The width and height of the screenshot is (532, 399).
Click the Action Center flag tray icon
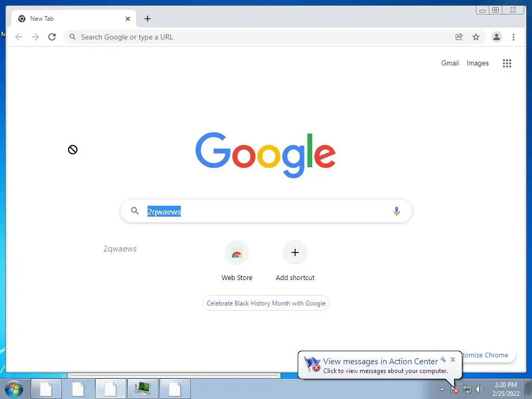tap(455, 390)
